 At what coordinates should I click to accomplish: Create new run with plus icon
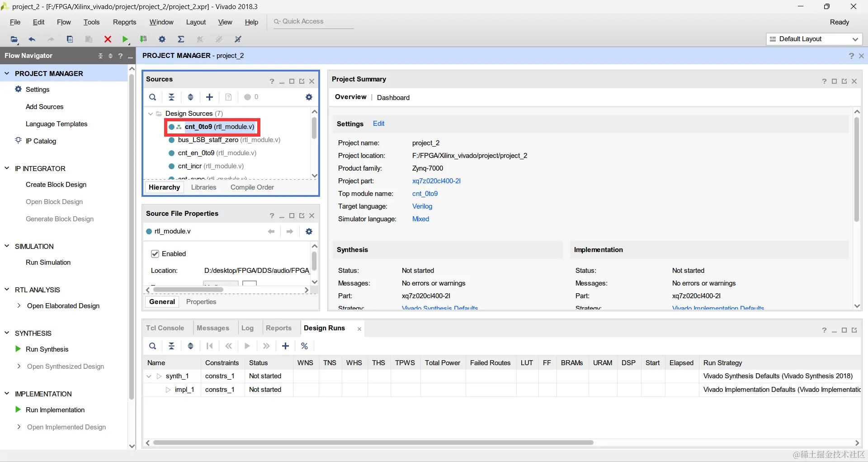[286, 346]
